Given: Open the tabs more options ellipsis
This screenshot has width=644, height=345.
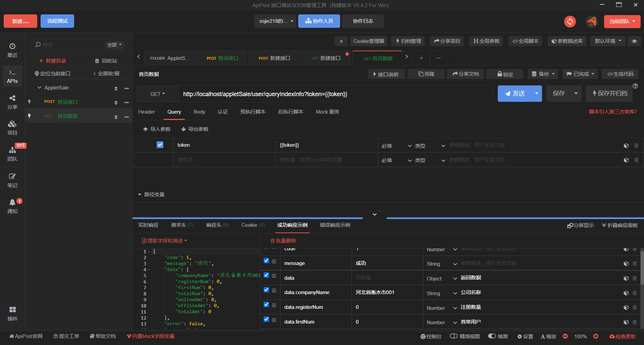Looking at the screenshot, I should (438, 58).
